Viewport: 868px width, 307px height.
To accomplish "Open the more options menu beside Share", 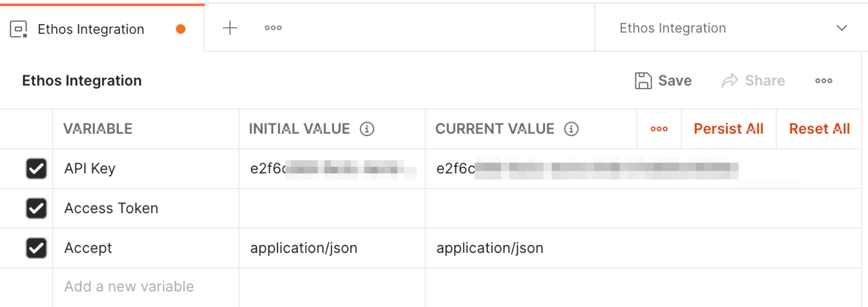I will click(823, 81).
